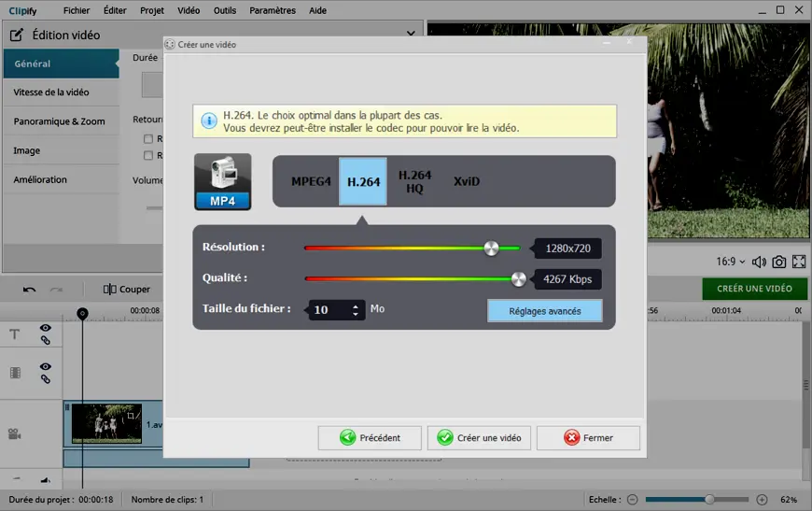This screenshot has width=812, height=511.
Task: Click the 1280x720 resolution value
Action: (x=567, y=248)
